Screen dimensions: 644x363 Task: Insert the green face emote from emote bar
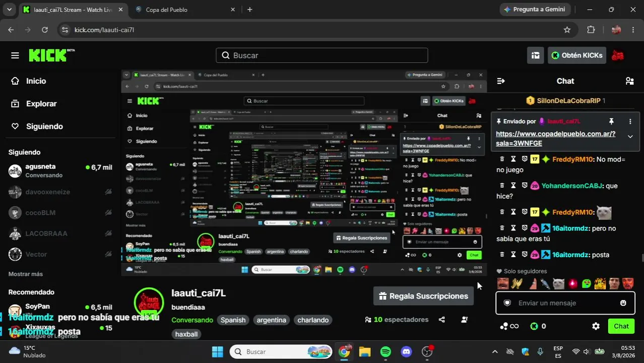click(x=586, y=284)
